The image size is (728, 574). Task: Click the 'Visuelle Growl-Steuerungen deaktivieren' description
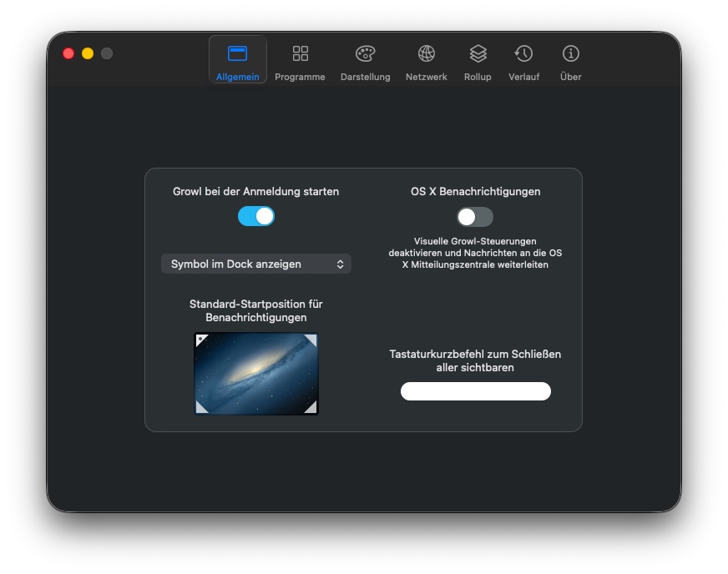coord(475,253)
